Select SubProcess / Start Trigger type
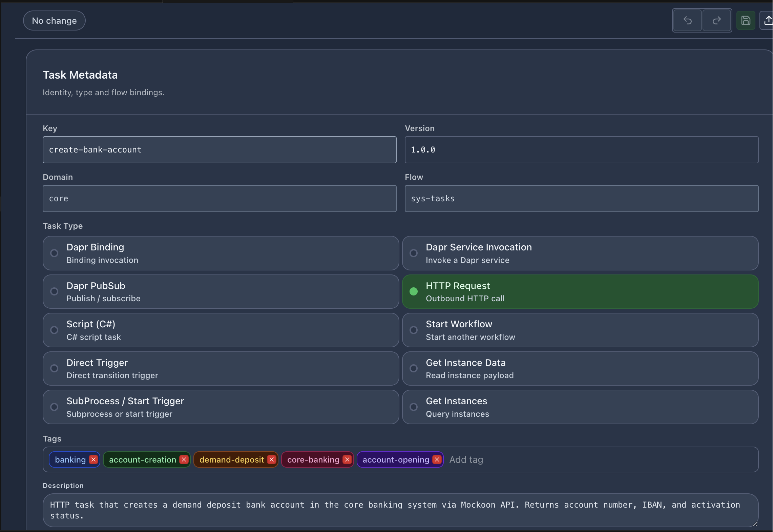The height and width of the screenshot is (532, 773). 221,407
